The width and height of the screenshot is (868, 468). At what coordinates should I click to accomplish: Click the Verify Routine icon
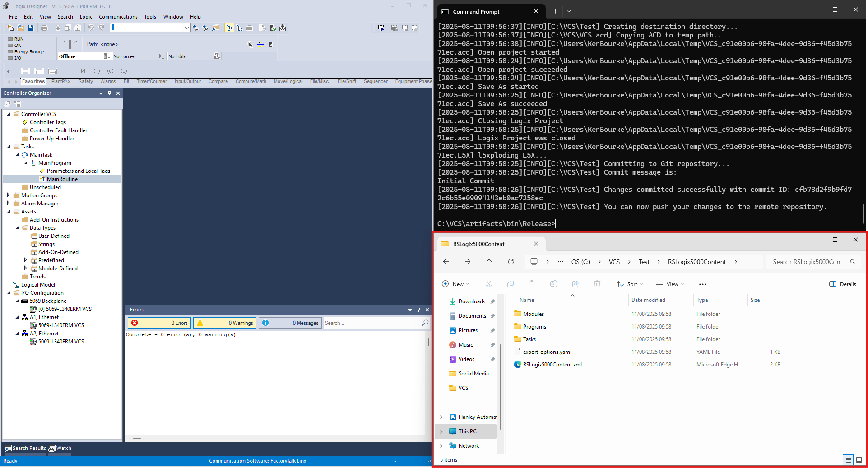click(263, 28)
